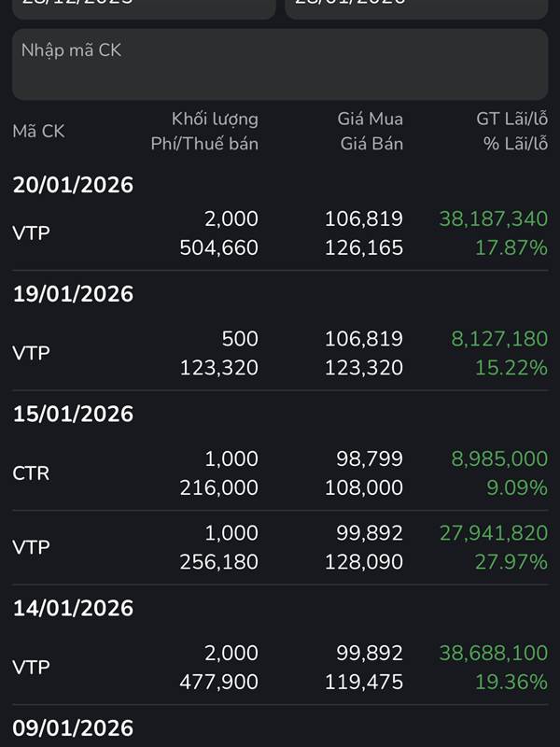Viewport: 560px width, 747px height.
Task: Click the "Khối lượng" column header
Action: [x=215, y=119]
